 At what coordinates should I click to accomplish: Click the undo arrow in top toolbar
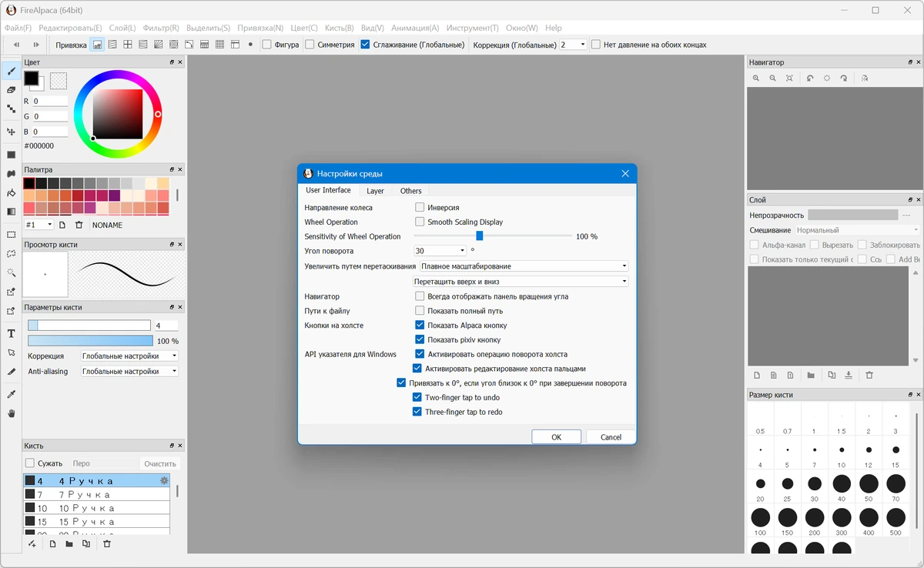pos(16,45)
